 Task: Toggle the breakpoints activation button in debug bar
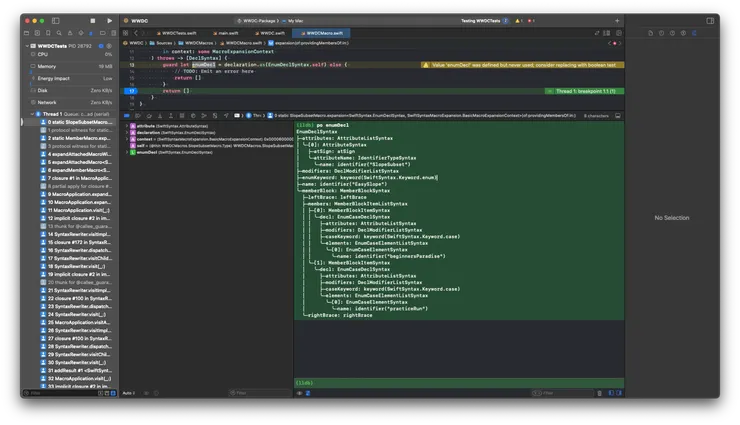(x=139, y=116)
